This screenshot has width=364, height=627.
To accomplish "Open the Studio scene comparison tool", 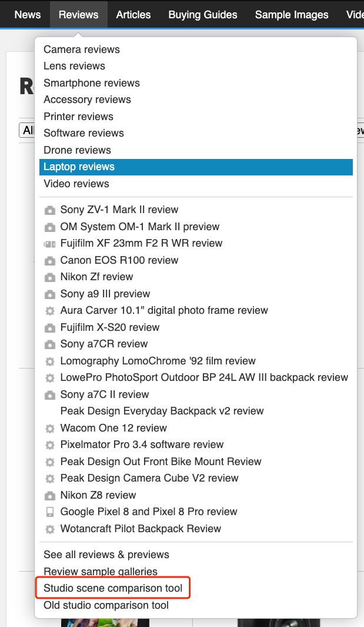I will pos(112,588).
